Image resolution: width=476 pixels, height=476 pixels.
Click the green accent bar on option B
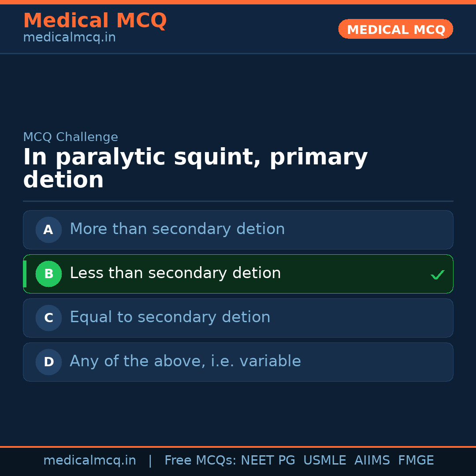tap(25, 274)
